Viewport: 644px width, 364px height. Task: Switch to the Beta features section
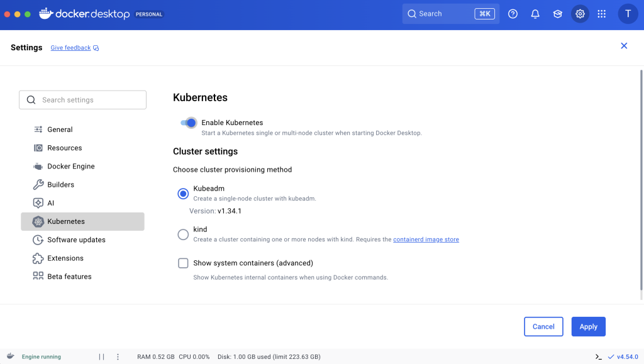tap(69, 276)
